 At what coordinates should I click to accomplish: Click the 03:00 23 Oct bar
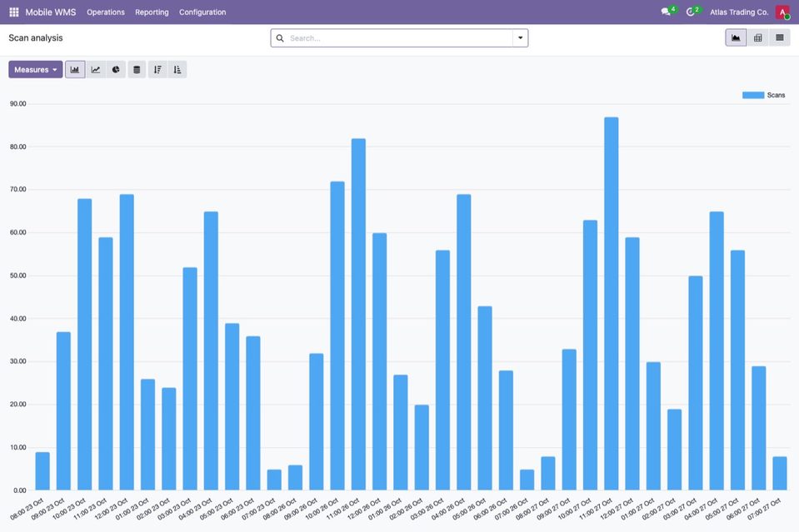coord(190,380)
